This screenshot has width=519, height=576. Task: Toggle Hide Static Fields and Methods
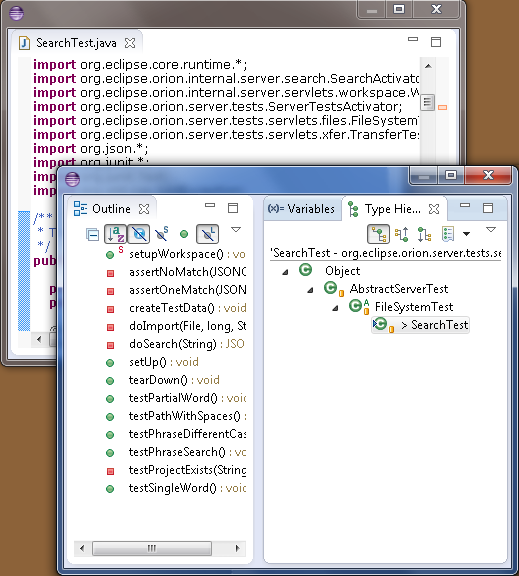(162, 234)
